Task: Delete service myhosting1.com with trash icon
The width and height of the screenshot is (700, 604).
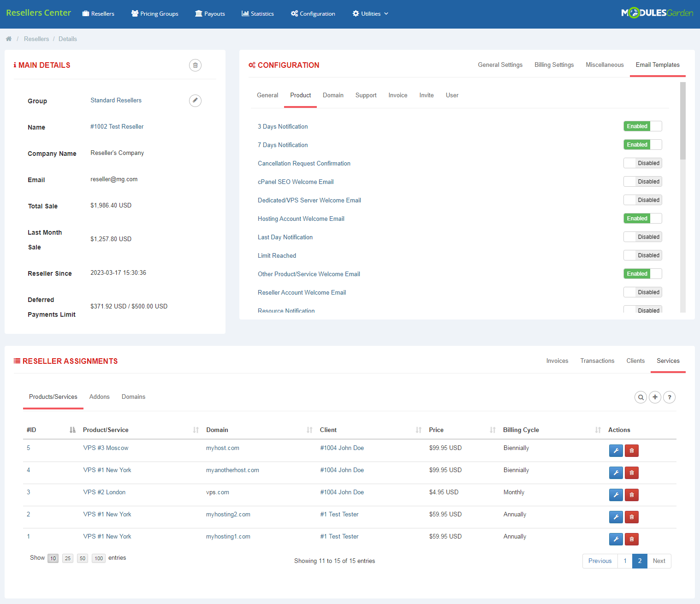Action: 631,539
